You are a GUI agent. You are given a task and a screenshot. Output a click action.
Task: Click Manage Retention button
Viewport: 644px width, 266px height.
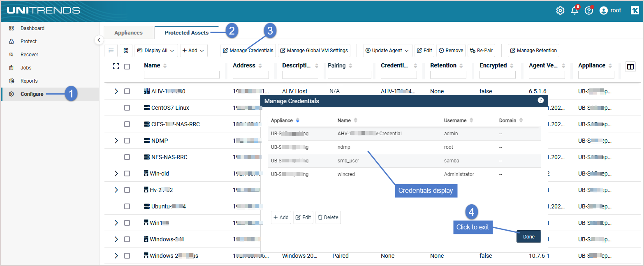pos(533,51)
